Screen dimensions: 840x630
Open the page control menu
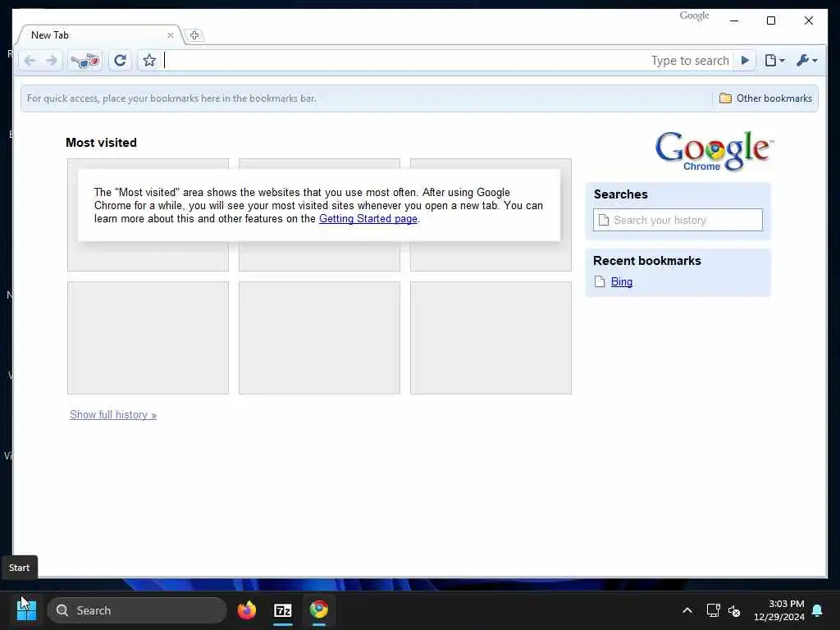click(x=774, y=61)
